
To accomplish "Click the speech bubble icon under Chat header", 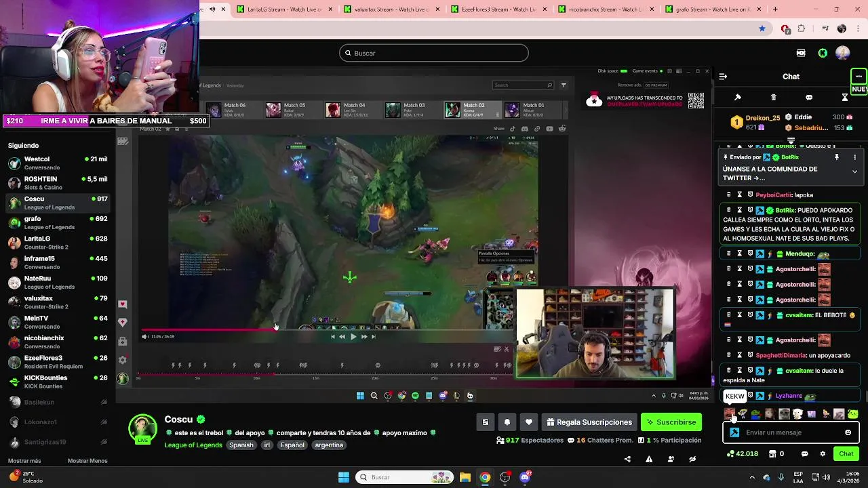I will [809, 98].
